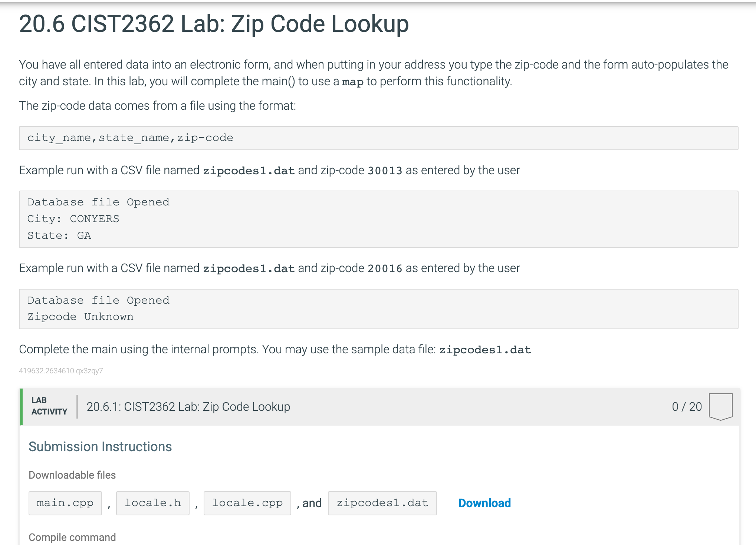
Task: Click the CONYERS example output code block
Action: [378, 218]
